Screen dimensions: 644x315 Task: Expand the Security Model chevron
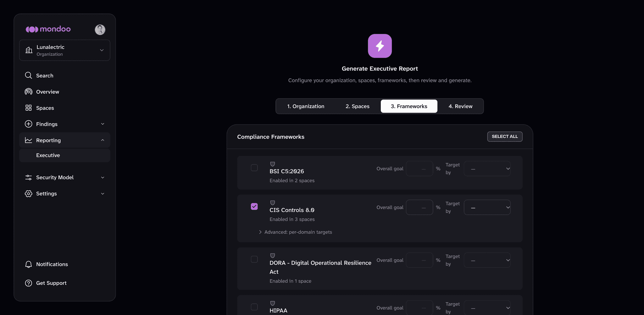coord(103,178)
